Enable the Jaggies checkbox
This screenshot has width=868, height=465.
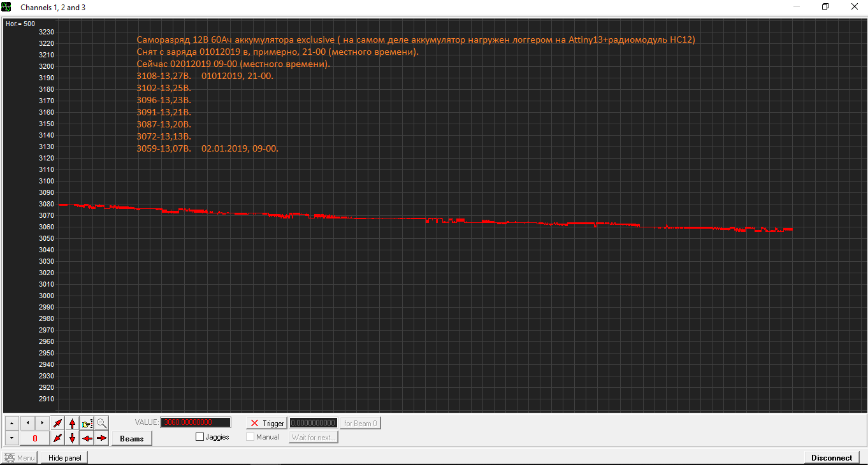pos(200,437)
